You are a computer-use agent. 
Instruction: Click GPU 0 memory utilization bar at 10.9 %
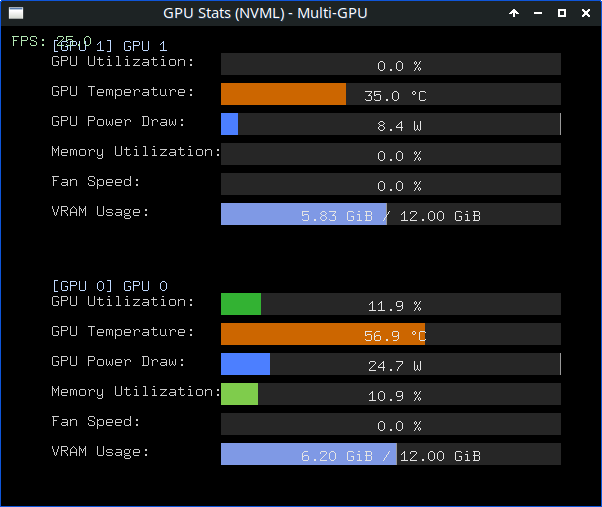tap(390, 394)
